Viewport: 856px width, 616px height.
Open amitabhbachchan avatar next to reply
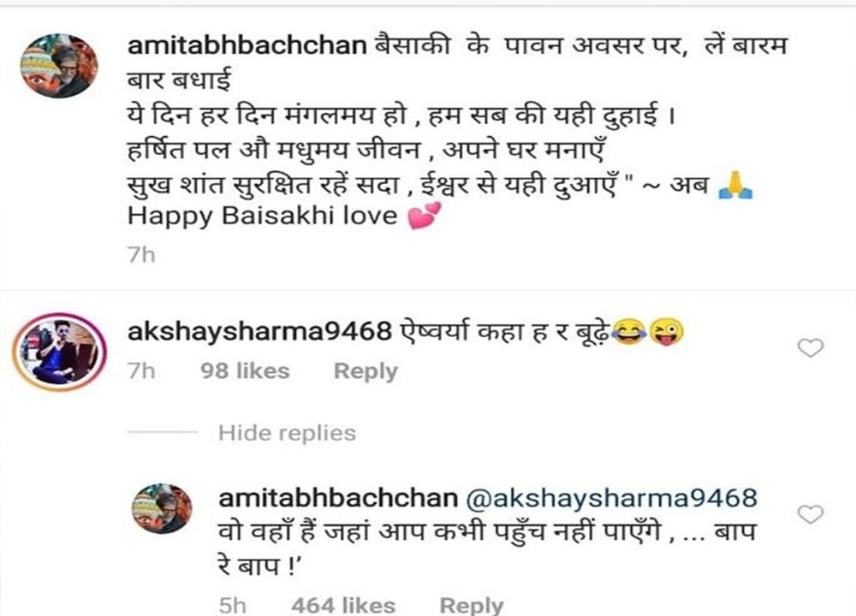click(162, 508)
